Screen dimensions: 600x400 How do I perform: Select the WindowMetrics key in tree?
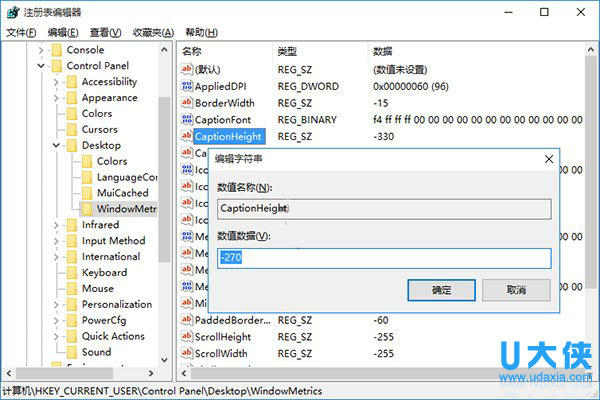point(124,209)
